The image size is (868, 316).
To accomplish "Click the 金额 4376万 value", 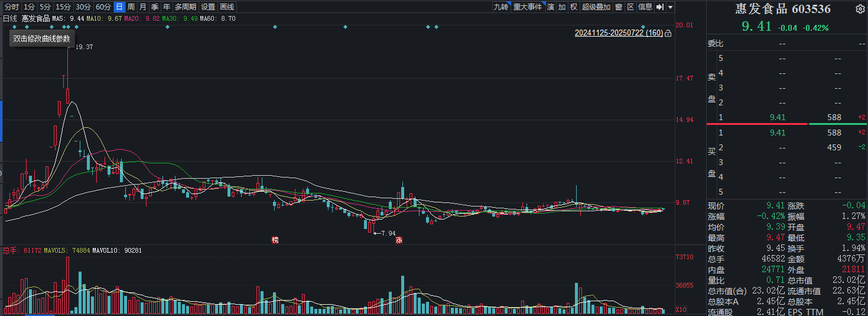I will click(x=851, y=259).
